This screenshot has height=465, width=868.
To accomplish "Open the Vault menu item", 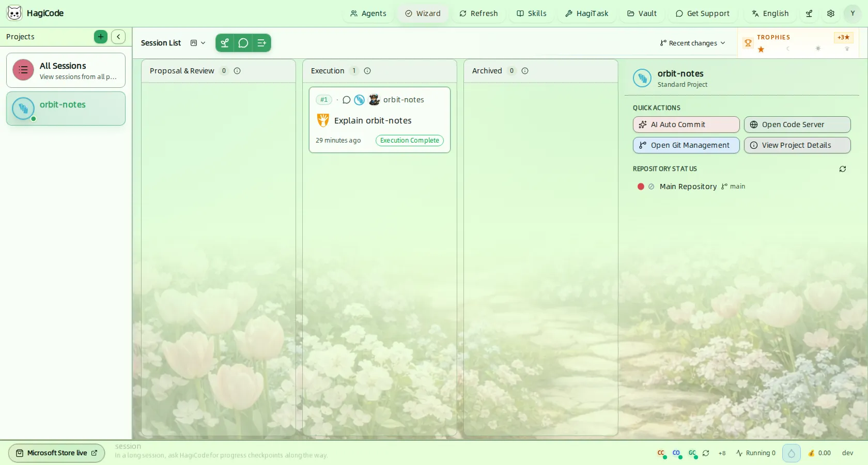I will pyautogui.click(x=642, y=13).
